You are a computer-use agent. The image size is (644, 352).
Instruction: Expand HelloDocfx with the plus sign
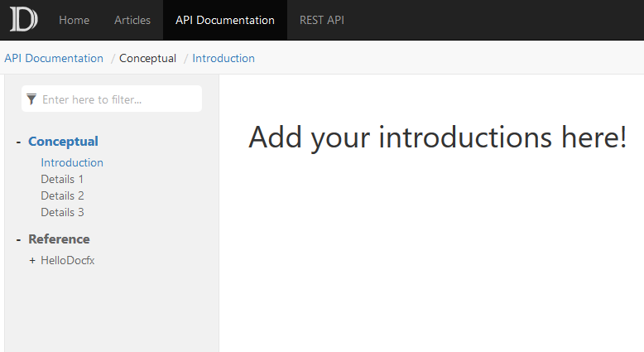(32, 260)
